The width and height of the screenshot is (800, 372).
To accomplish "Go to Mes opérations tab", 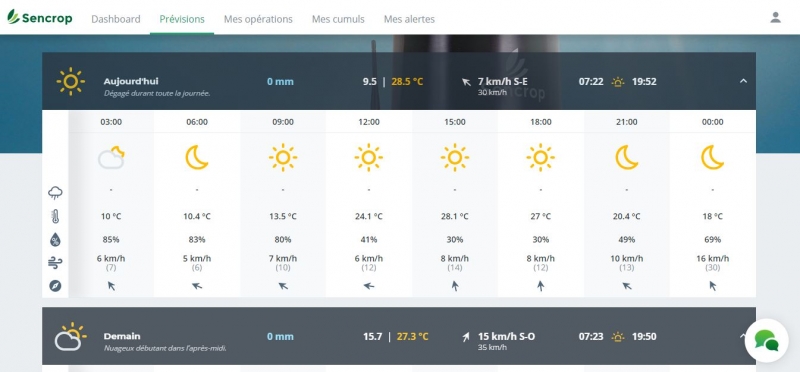I will [258, 19].
